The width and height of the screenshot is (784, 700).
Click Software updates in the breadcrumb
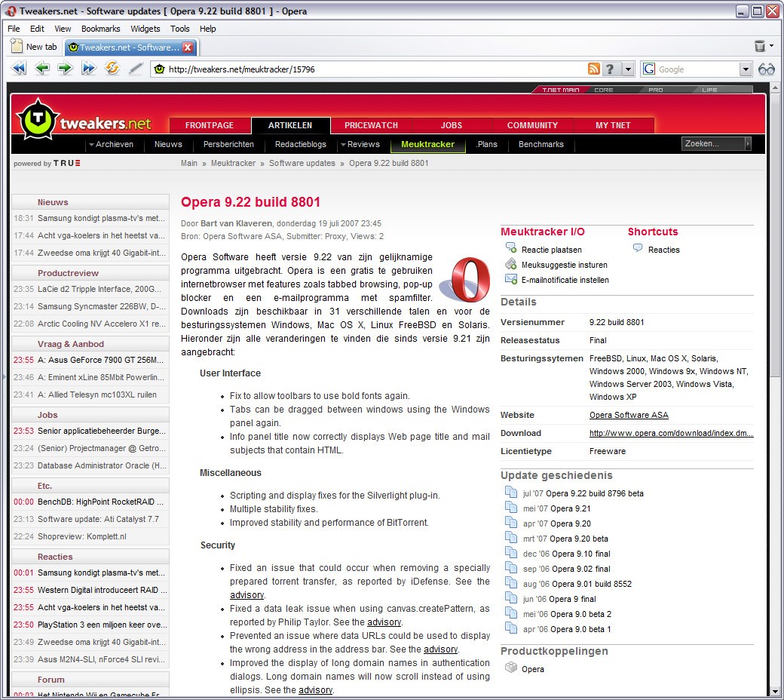302,163
